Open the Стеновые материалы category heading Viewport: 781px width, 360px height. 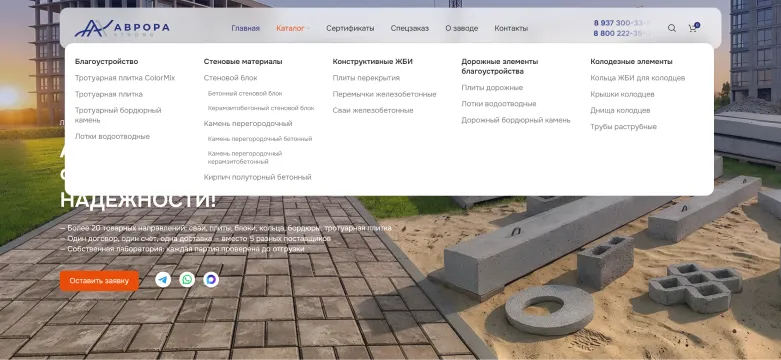(243, 62)
